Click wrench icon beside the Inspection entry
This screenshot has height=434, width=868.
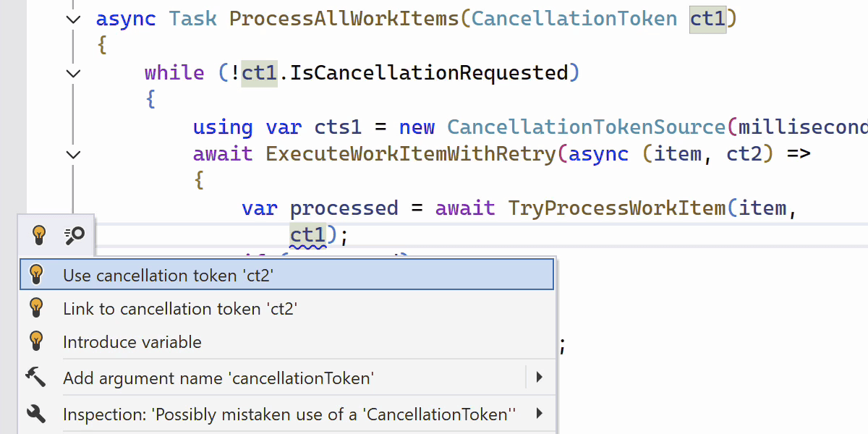click(35, 414)
